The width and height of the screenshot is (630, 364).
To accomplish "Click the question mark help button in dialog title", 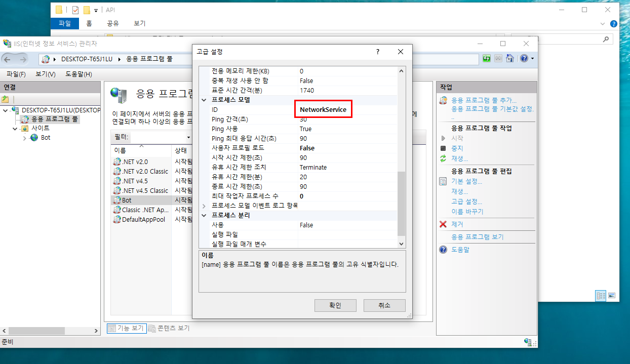I will click(x=378, y=52).
